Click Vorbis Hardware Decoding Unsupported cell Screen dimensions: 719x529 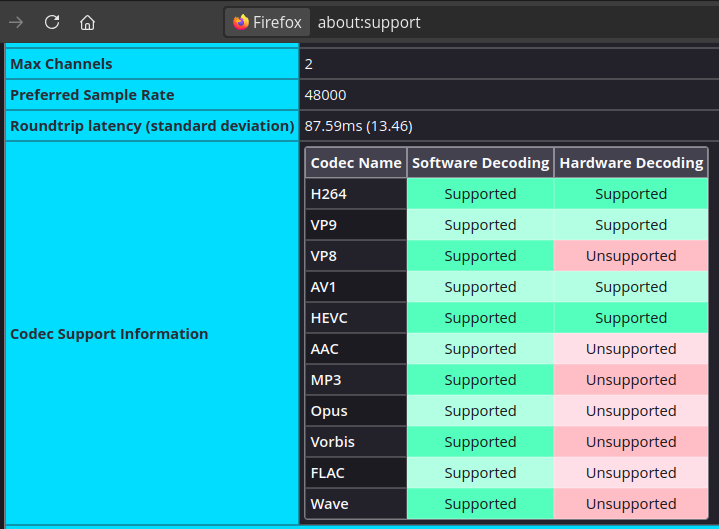coord(631,442)
